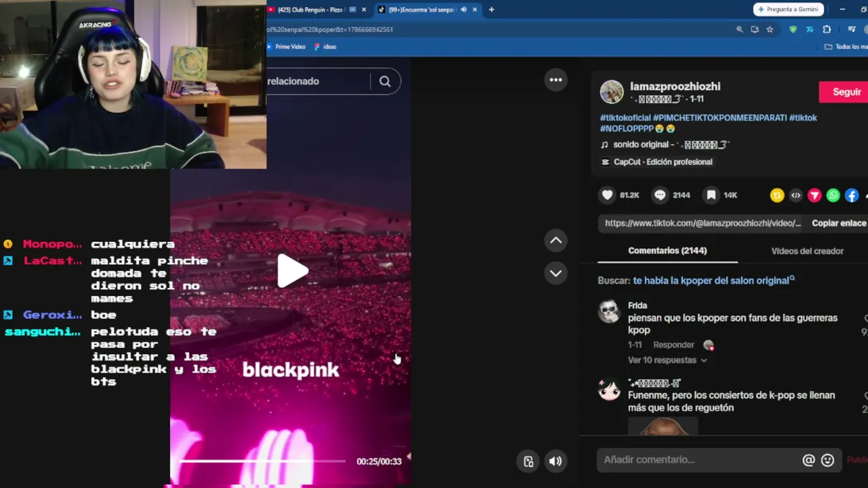Open the #NOFLOPPPP hashtag

tap(627, 128)
